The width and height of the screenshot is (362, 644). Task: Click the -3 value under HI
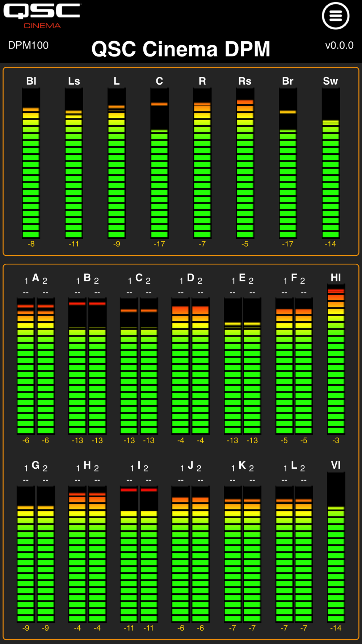[336, 441]
